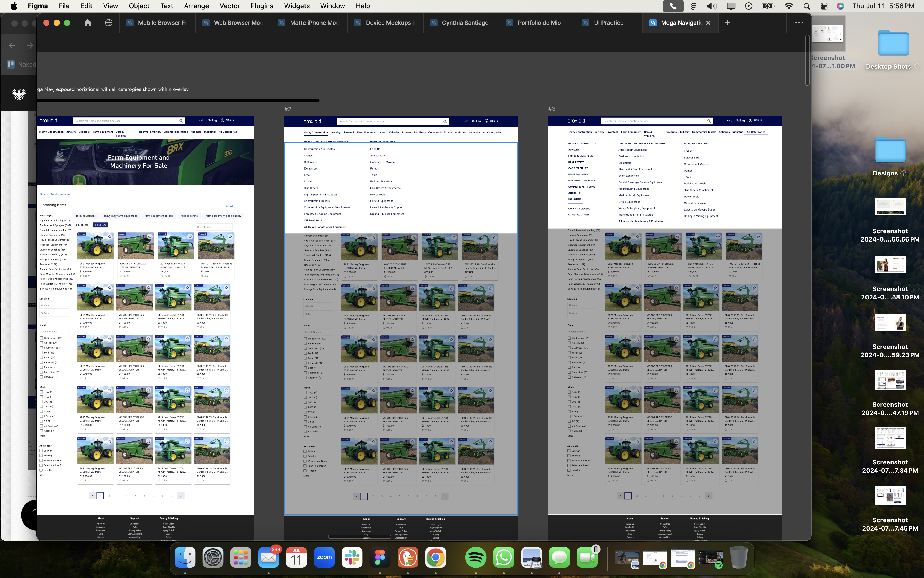Check Caterpillar (27) brand in first mockup
Viewport: 924px width, 578px height.
(x=41, y=372)
